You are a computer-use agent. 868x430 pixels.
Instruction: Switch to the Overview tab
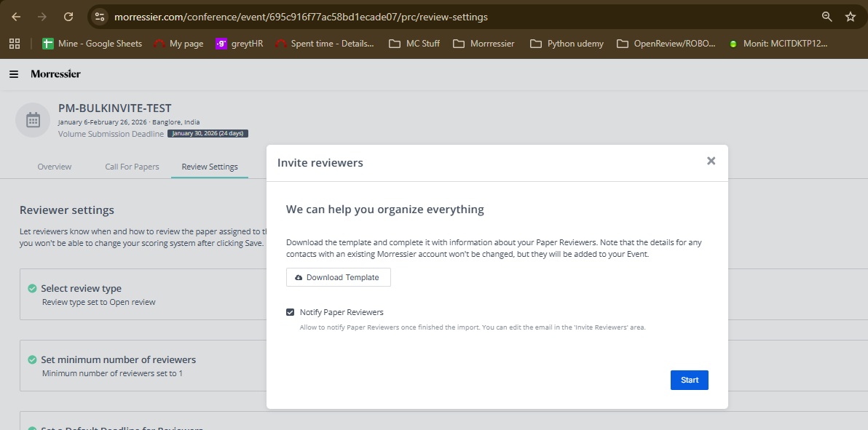55,167
